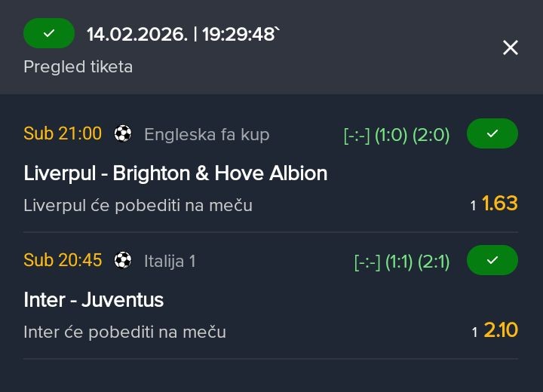
Task: Click the soccer ball icon beside Italija 1
Action: point(122,261)
